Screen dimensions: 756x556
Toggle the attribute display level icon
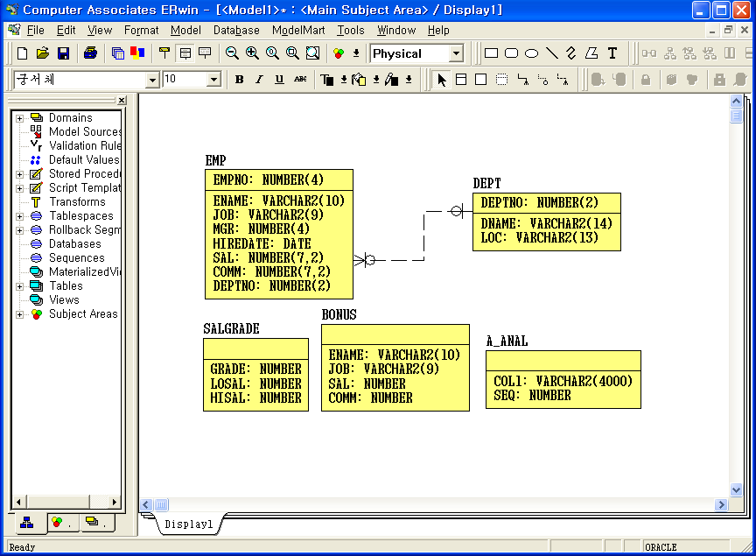(185, 53)
